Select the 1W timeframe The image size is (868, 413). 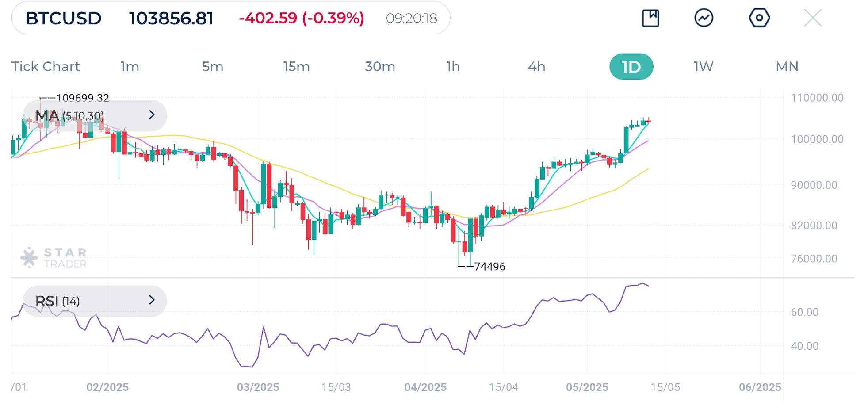(703, 66)
